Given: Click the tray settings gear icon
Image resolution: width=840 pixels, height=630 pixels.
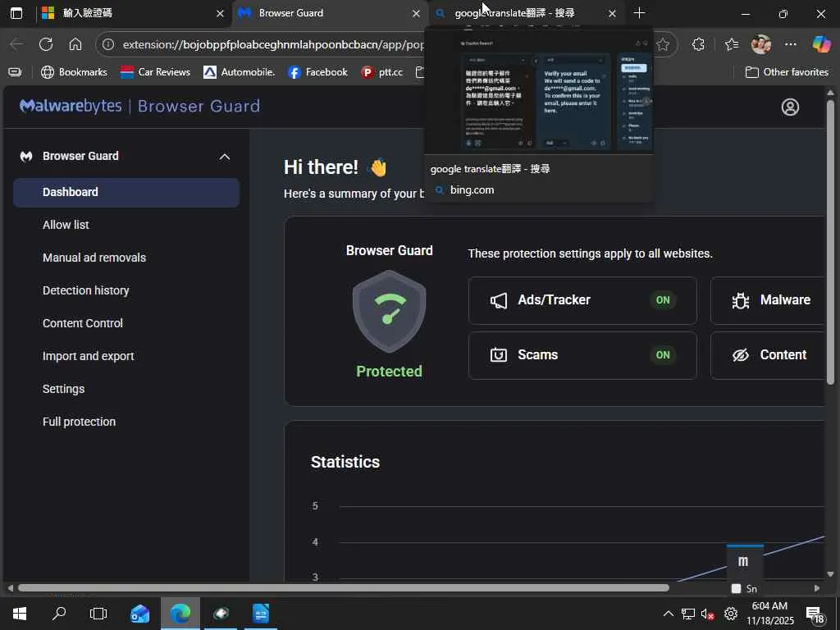Looking at the screenshot, I should [x=731, y=614].
